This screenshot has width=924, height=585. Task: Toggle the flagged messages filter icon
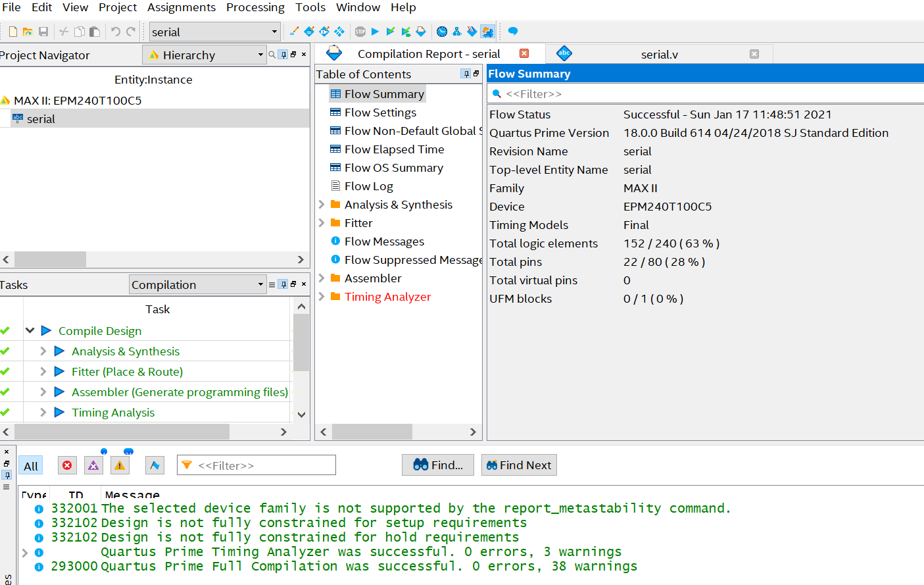click(x=155, y=465)
